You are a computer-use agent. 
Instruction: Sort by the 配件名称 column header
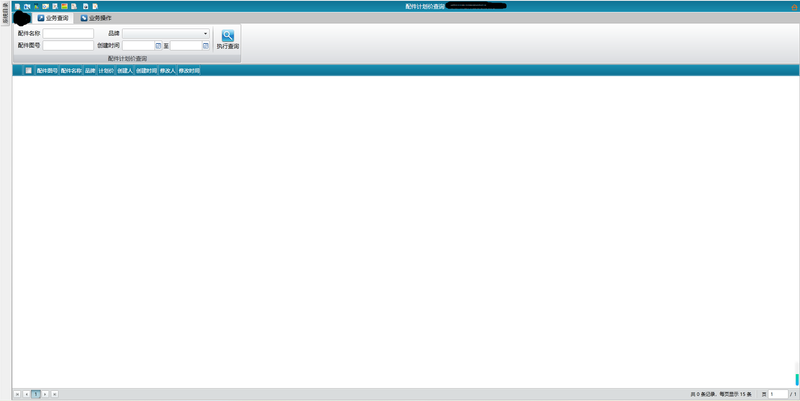point(71,71)
